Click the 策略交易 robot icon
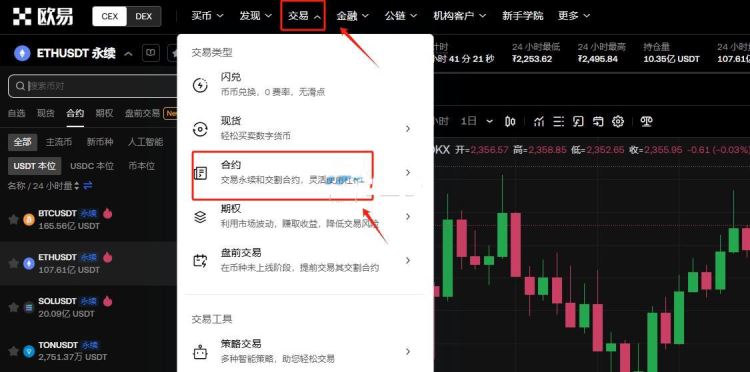Screen dimensions: 750x372 click(x=200, y=352)
